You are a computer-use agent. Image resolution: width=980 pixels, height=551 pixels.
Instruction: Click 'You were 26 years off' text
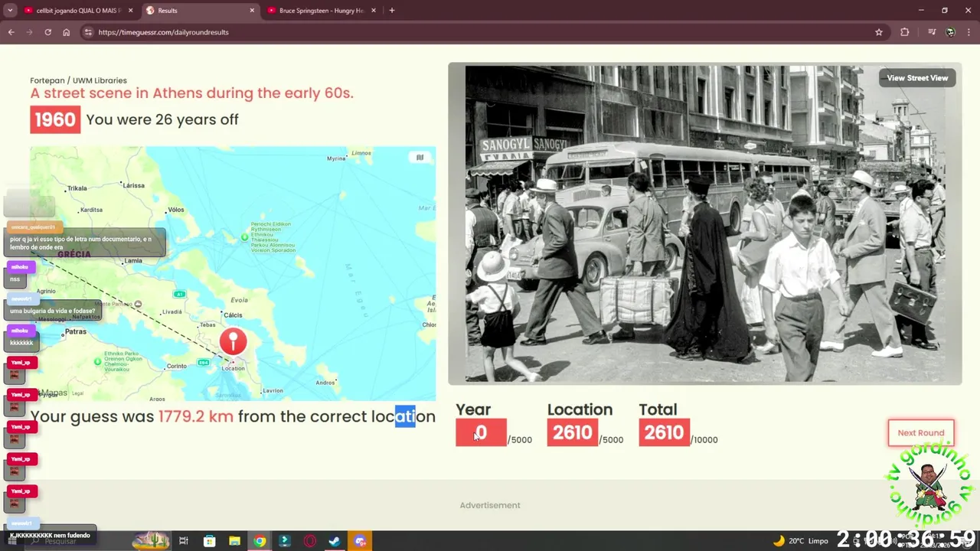pyautogui.click(x=162, y=119)
